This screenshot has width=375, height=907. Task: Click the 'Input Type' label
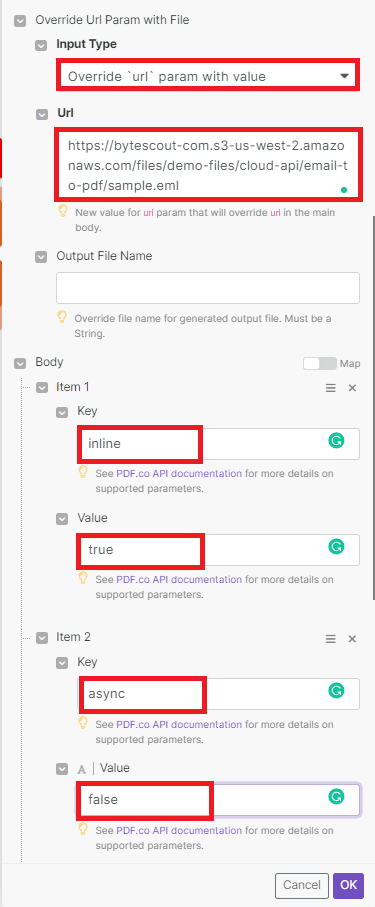pos(86,44)
